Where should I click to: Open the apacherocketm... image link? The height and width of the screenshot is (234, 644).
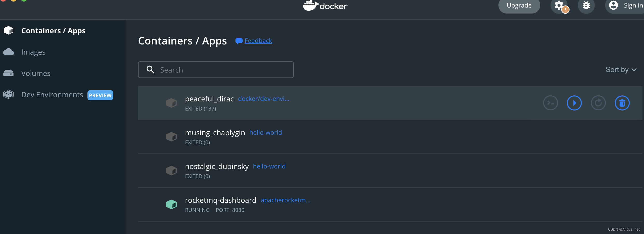click(x=286, y=200)
